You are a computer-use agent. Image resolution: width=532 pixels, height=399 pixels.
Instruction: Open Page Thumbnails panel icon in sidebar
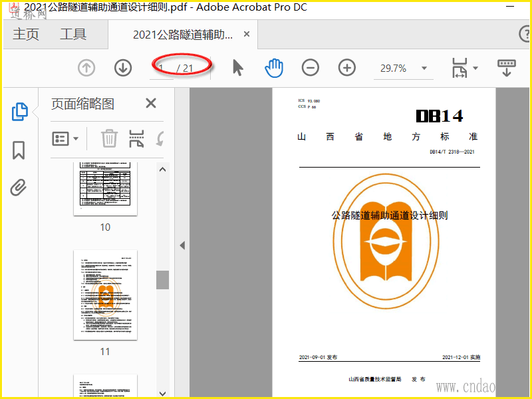pos(20,112)
